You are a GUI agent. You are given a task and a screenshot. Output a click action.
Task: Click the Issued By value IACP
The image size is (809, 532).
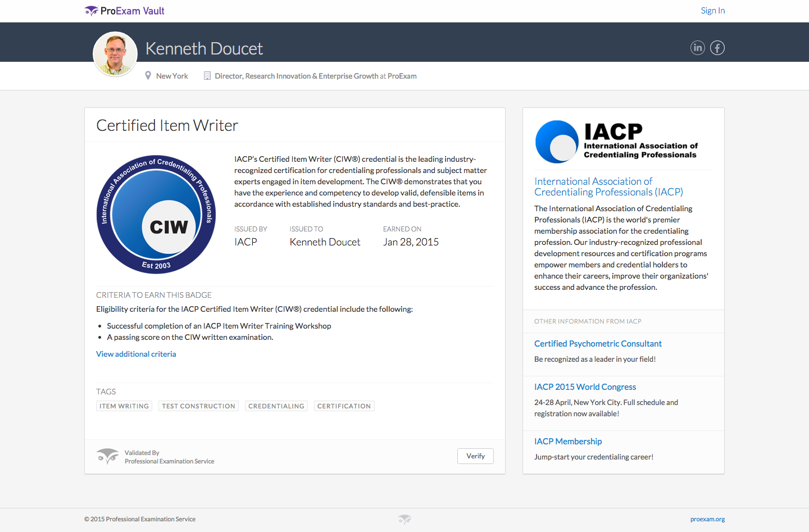[x=246, y=242]
